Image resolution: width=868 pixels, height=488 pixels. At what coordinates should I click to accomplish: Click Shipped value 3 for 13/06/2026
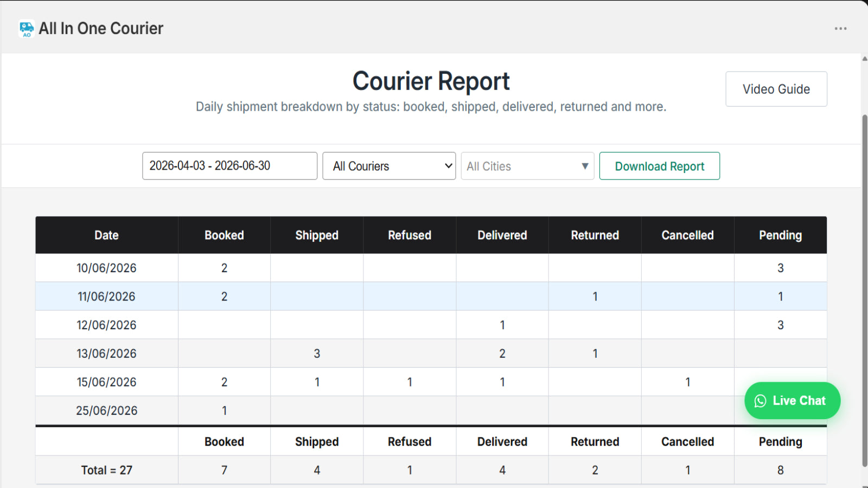(317, 354)
